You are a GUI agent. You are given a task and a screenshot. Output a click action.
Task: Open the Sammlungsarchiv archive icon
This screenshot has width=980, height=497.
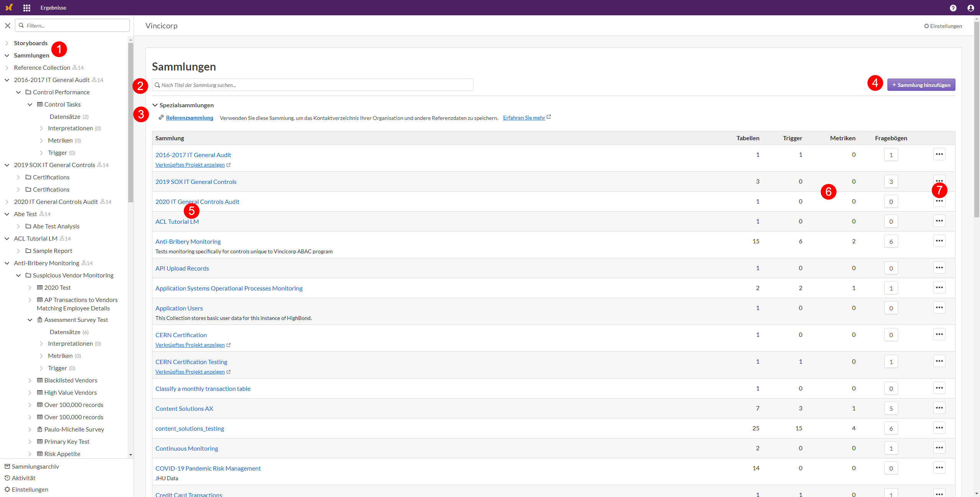(7, 466)
